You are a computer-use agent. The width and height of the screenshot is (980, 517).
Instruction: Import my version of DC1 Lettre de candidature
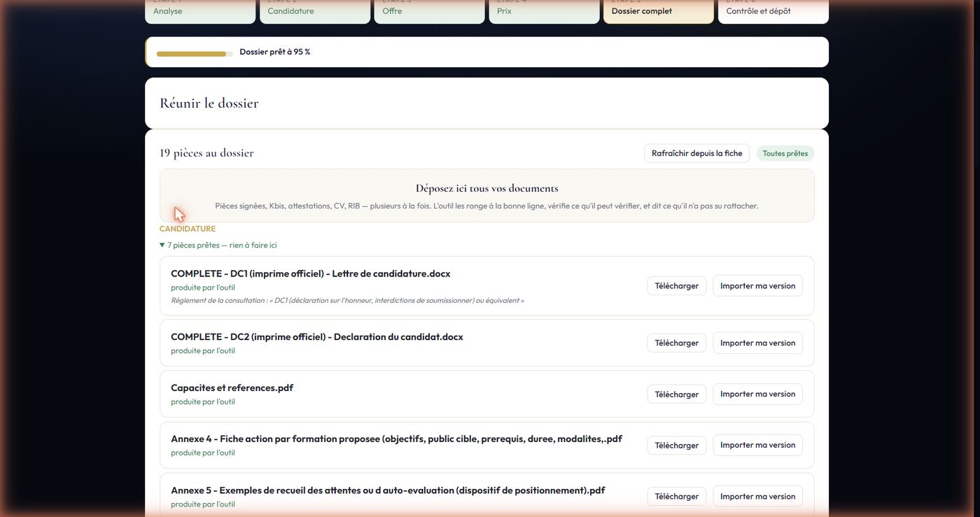[x=757, y=285]
